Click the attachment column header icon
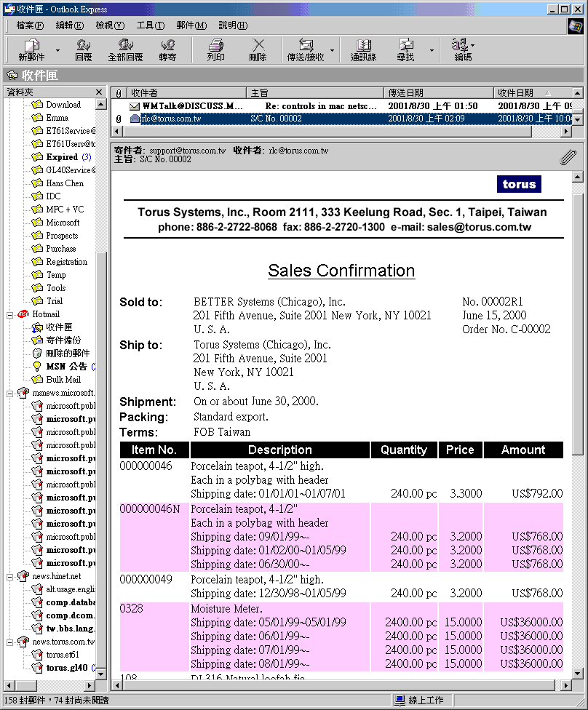This screenshot has height=710, width=588. coord(119,93)
